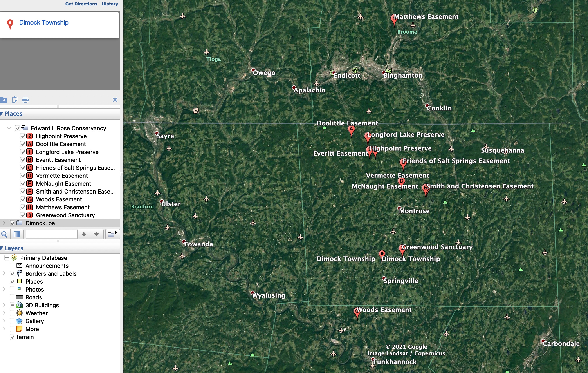Collapse the Layers panel header
The height and width of the screenshot is (373, 588).
coord(2,248)
